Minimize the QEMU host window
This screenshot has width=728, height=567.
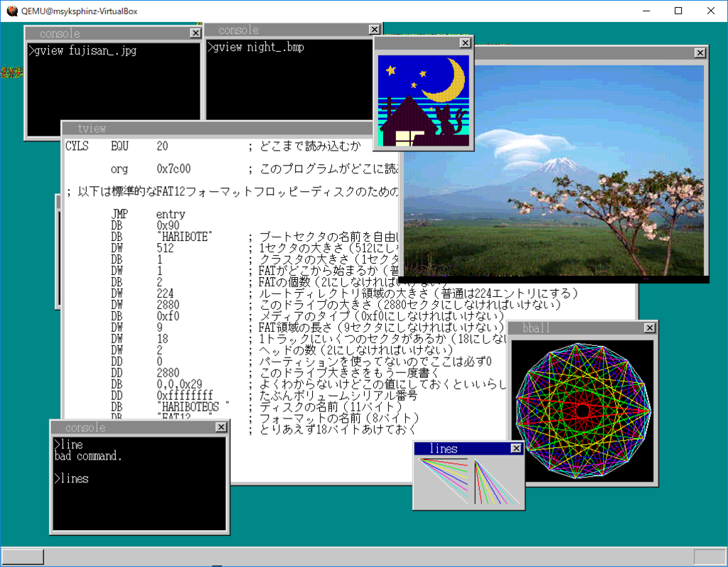point(646,11)
